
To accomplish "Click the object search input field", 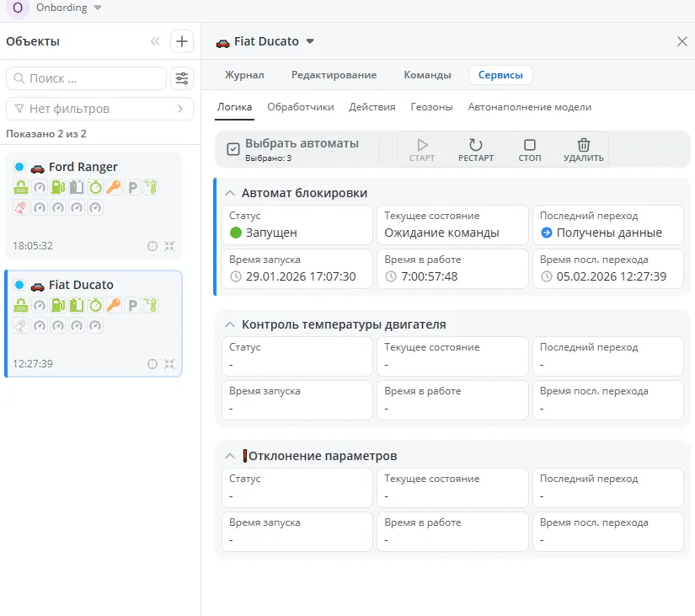I will point(86,78).
